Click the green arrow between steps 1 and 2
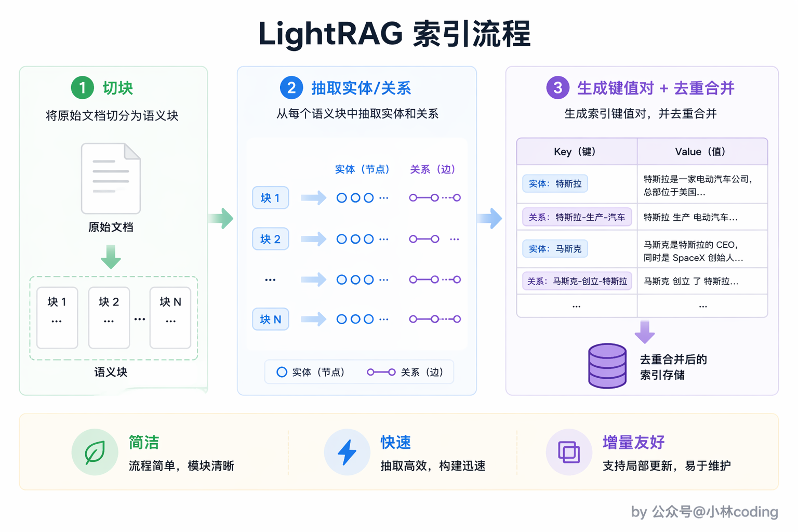The height and width of the screenshot is (532, 798). click(x=221, y=218)
